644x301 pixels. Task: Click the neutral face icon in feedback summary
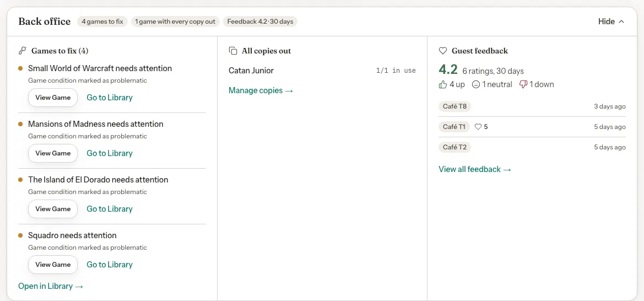[x=476, y=84]
